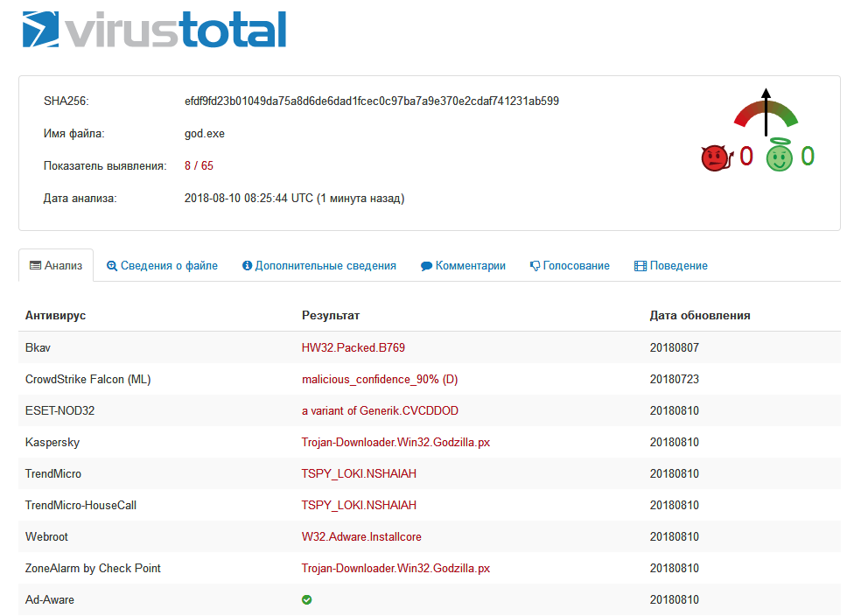The width and height of the screenshot is (854, 616).
Task: Click the VirusTotal logo
Action: 154,30
